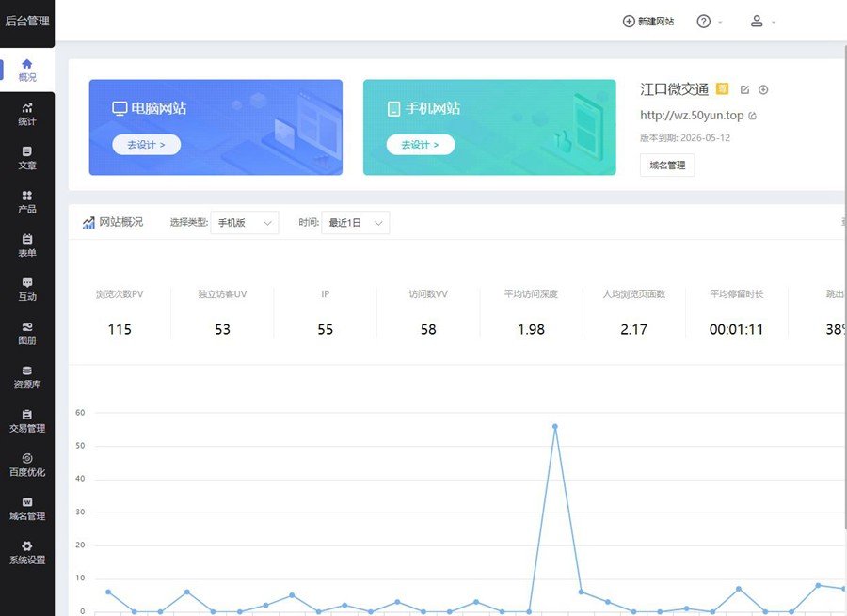Click the 独立访客UV value 53
Viewport: 847px width, 616px height.
tap(222, 329)
